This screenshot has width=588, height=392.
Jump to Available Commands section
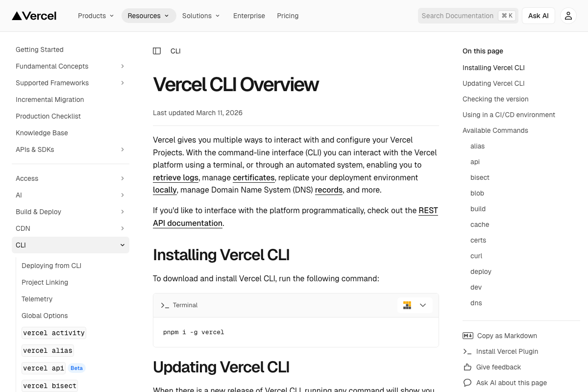pos(495,130)
